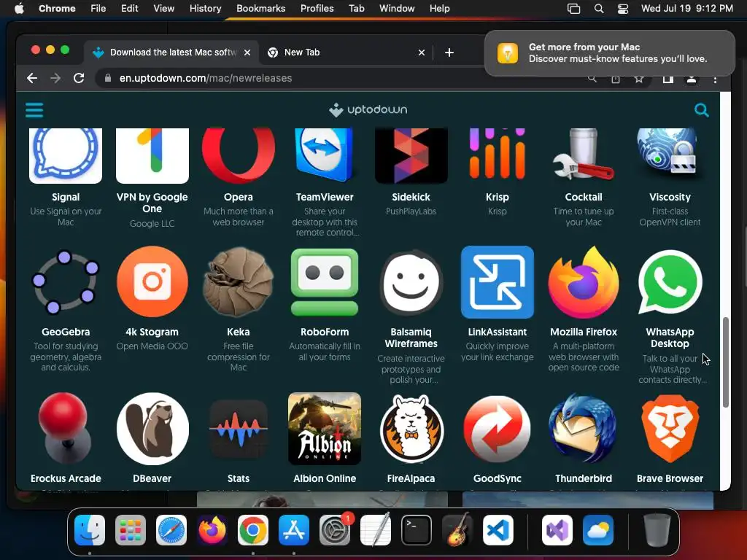Select the Sidekick app icon
The image size is (747, 560).
(x=411, y=156)
